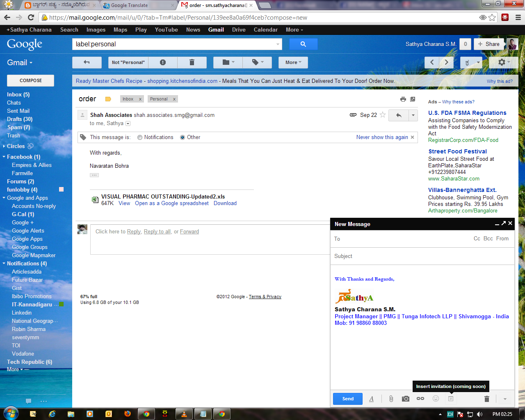Viewport: 525px width, 420px height.
Task: Open the Drafts (30) folder
Action: click(20, 119)
